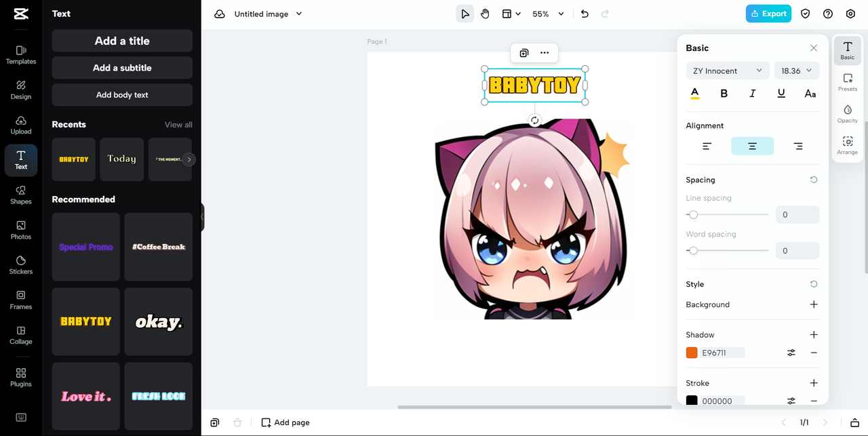Click the CapCut logo icon

click(21, 14)
